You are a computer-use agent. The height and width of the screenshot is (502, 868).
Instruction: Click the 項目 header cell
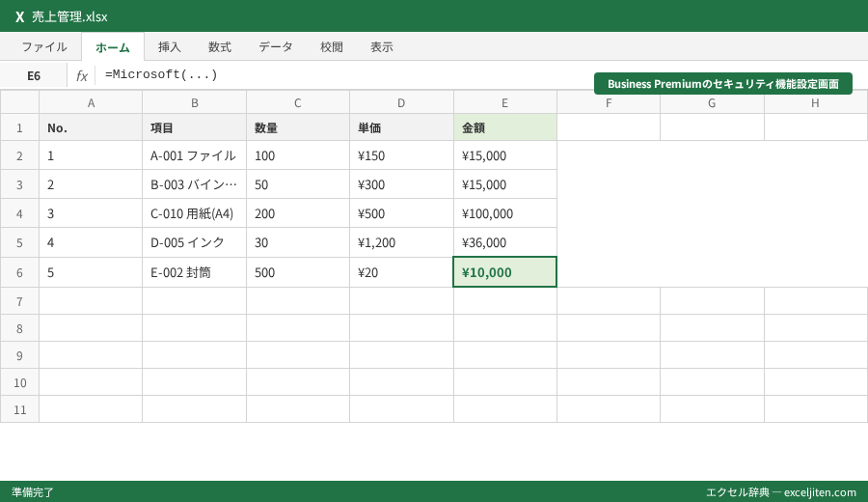point(194,128)
